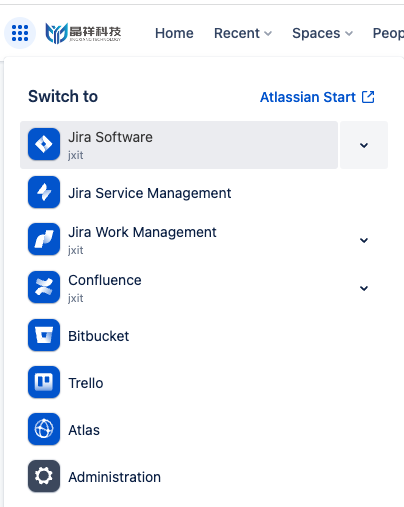Click the Trello board icon
The height and width of the screenshot is (507, 404).
pyautogui.click(x=44, y=382)
